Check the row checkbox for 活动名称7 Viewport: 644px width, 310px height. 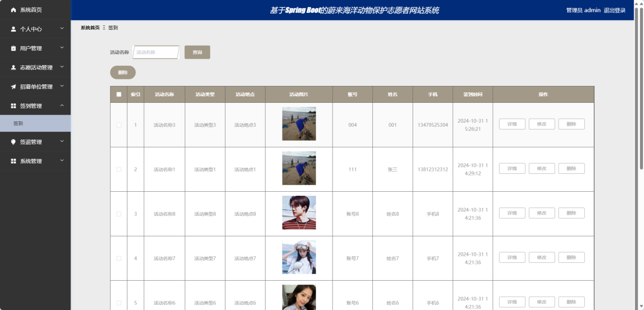(119, 258)
